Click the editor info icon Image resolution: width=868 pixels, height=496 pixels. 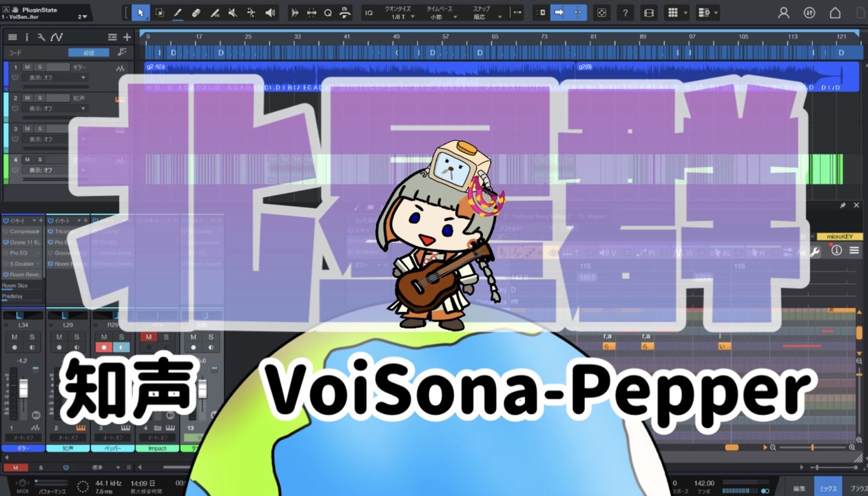tap(836, 251)
